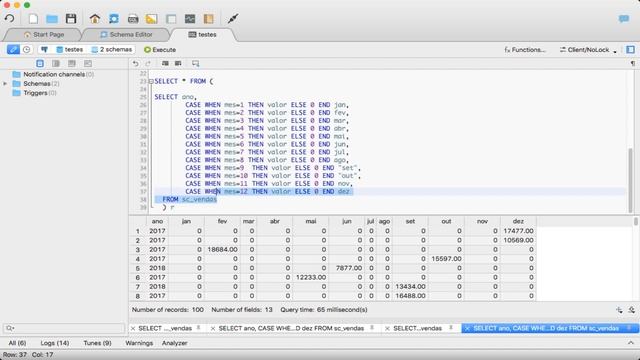
Task: Select the 17477.00 cell in the dez column
Action: click(518, 231)
